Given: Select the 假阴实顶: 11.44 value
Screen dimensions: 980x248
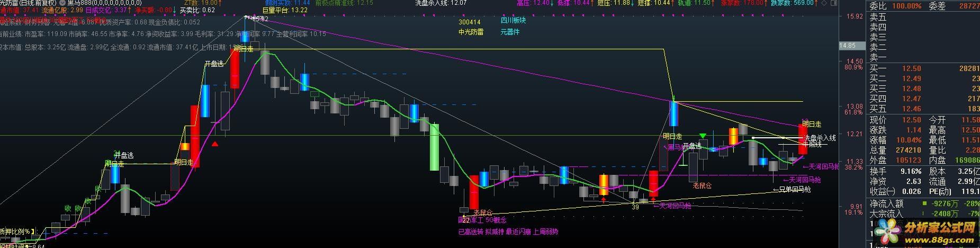Looking at the screenshot, I should coord(288,3).
